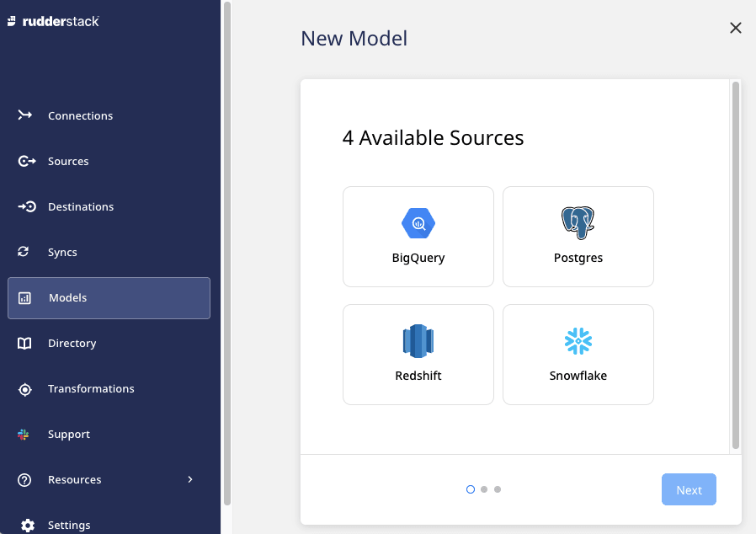Click the Connections icon in sidebar

25,115
